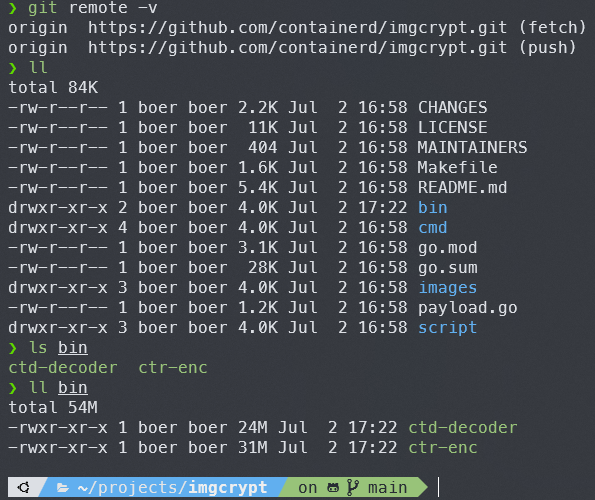Click ctr-enc in the 31M listing row

pyautogui.click(x=442, y=448)
